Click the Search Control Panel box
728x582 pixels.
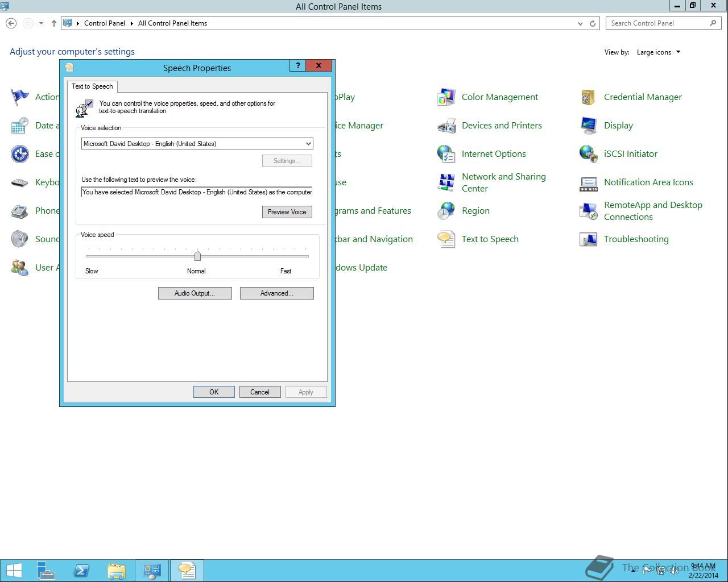coord(663,23)
